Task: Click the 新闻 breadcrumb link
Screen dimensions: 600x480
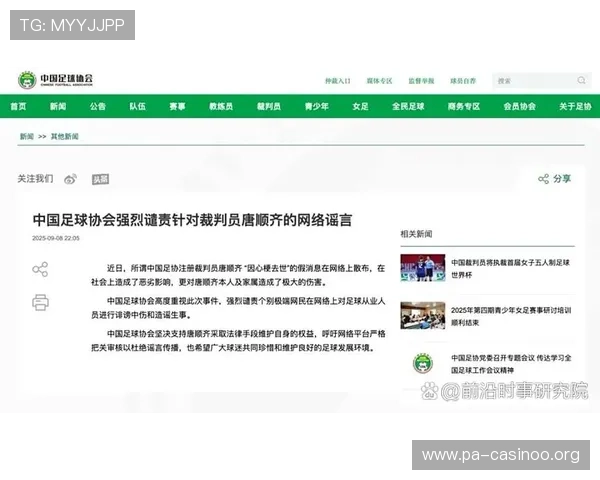Action: pyautogui.click(x=27, y=136)
